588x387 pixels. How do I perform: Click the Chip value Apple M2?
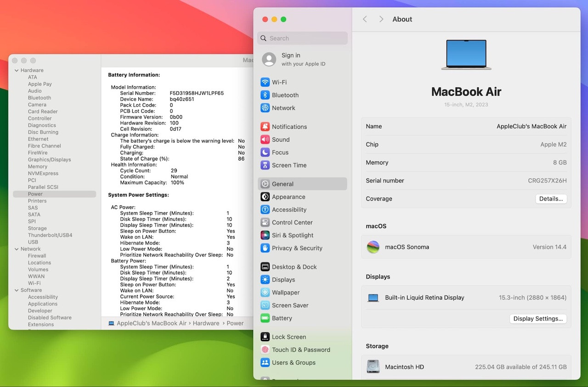coord(554,145)
